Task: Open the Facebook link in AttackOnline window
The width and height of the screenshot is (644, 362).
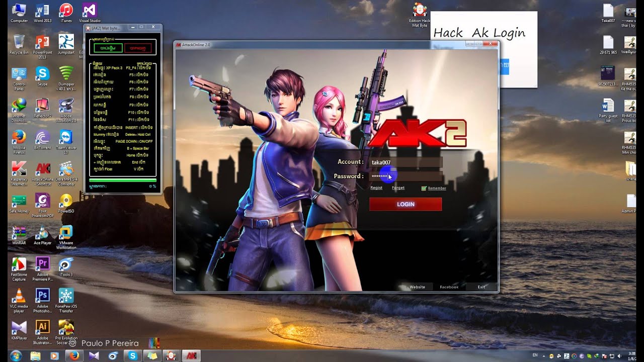Action: (449, 287)
